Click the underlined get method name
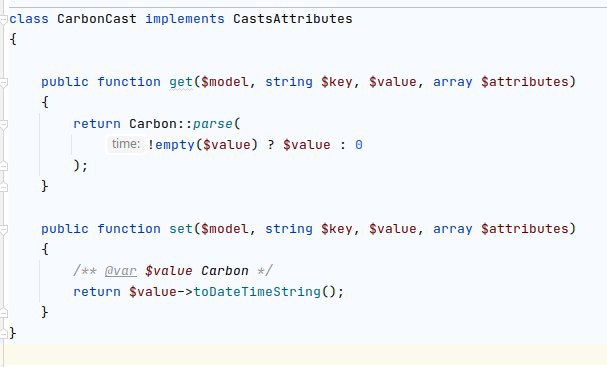 pos(181,82)
